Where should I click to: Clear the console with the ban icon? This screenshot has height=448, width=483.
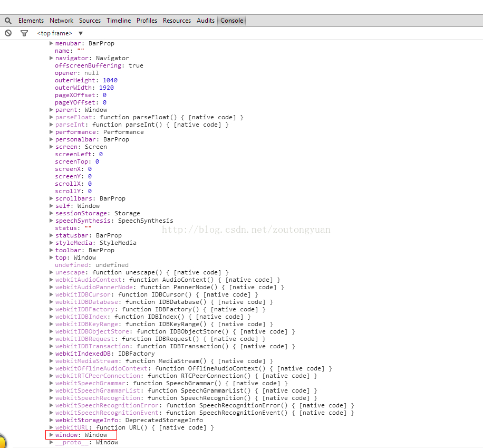click(8, 33)
